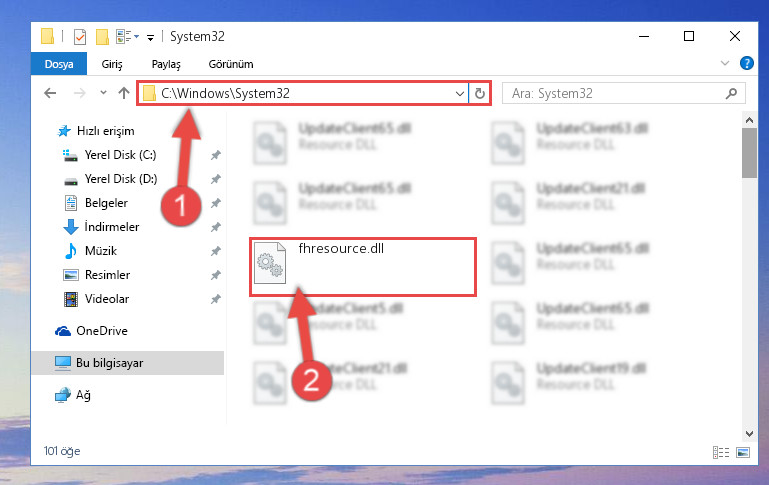This screenshot has height=485, width=769.
Task: Select the fhresource.dll file
Action: point(363,267)
